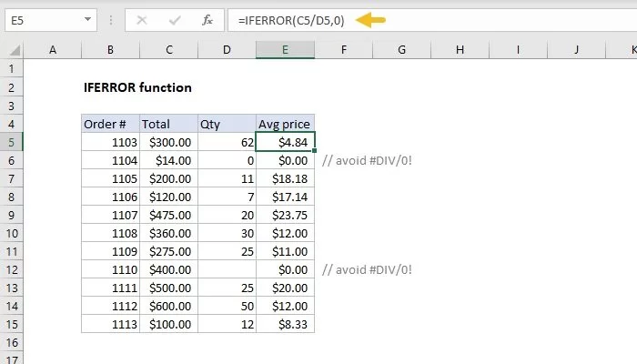Select total cell $475.00
The height and width of the screenshot is (364, 637).
coord(169,215)
